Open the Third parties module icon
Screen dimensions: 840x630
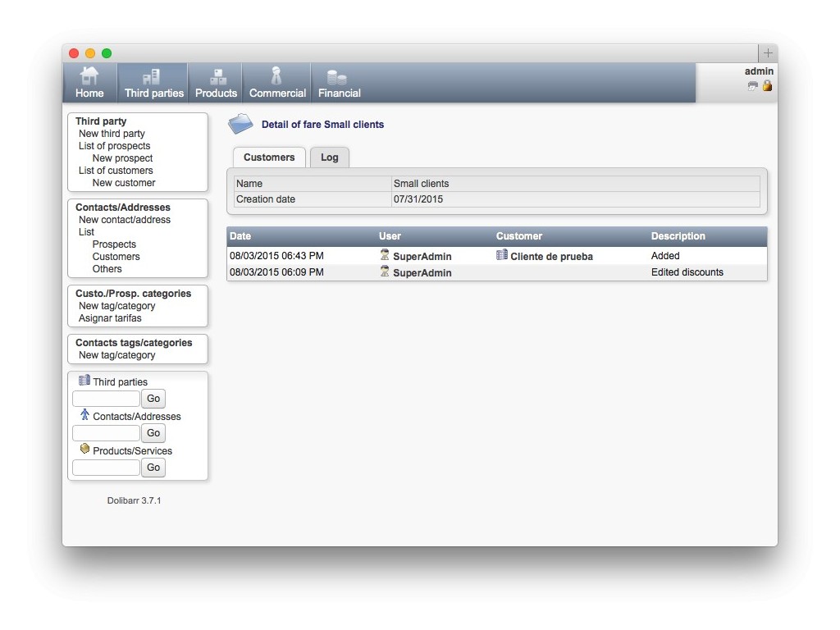(x=153, y=76)
